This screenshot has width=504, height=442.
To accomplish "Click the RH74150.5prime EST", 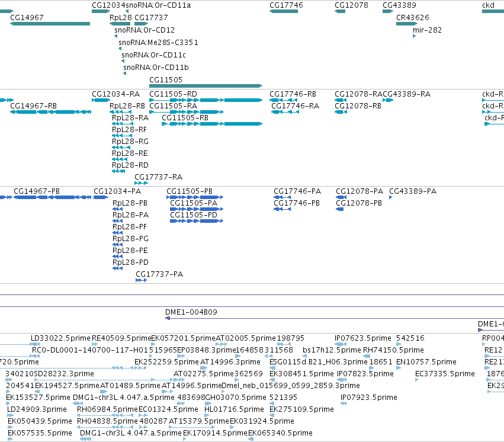I will [x=367, y=356].
